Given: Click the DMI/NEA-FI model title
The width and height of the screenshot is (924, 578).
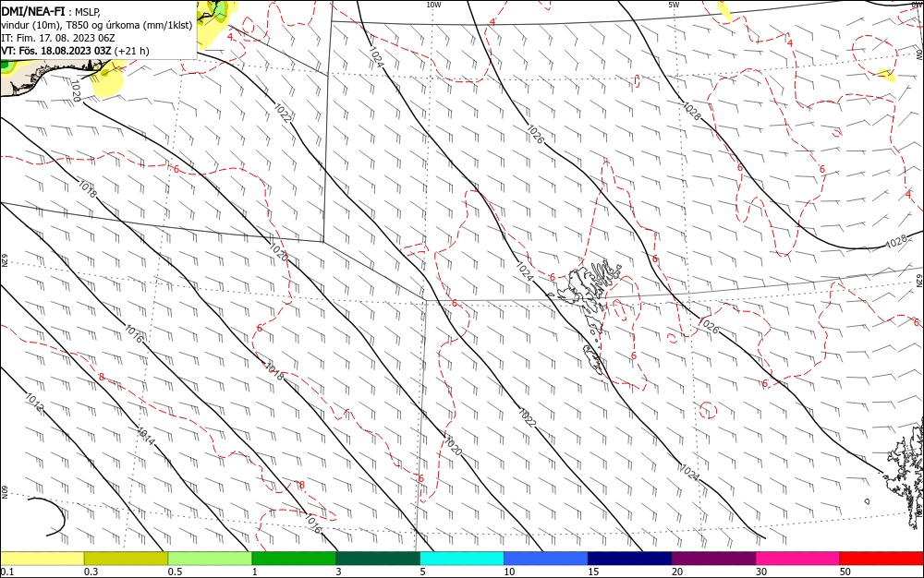Looking at the screenshot, I should tap(33, 10).
